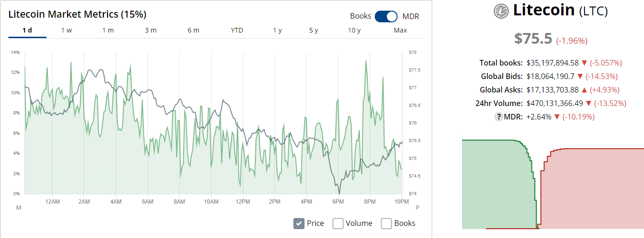Click the 6PM label on chart axis

(338, 201)
